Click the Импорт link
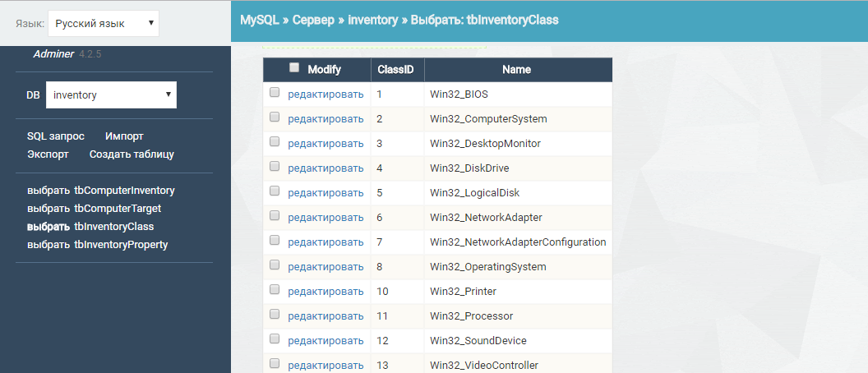The image size is (868, 373). point(124,136)
